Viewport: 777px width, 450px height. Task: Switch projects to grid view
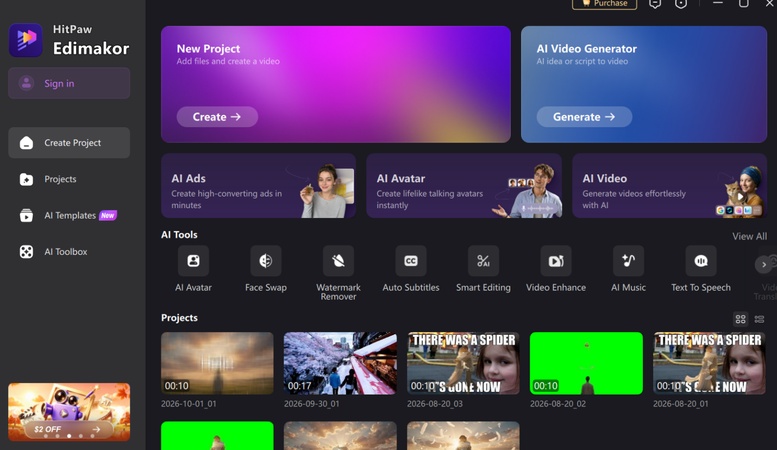click(740, 319)
